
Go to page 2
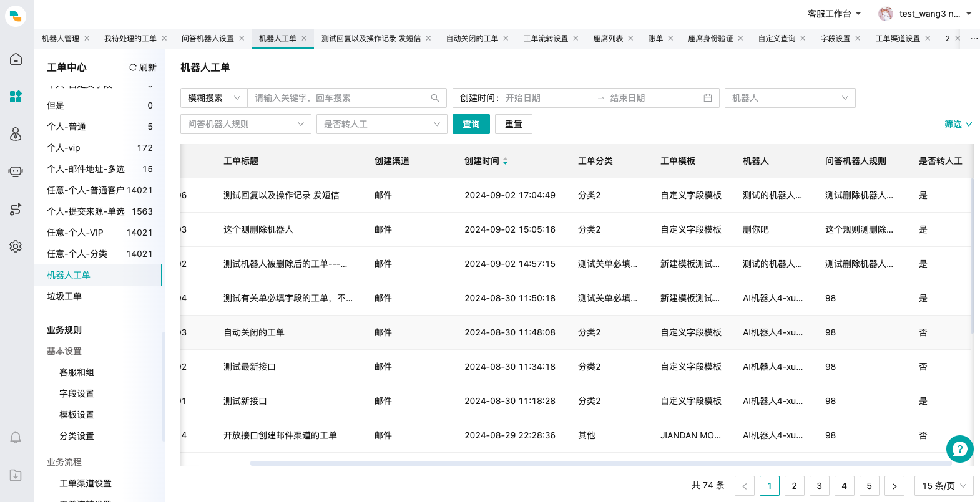pos(795,486)
